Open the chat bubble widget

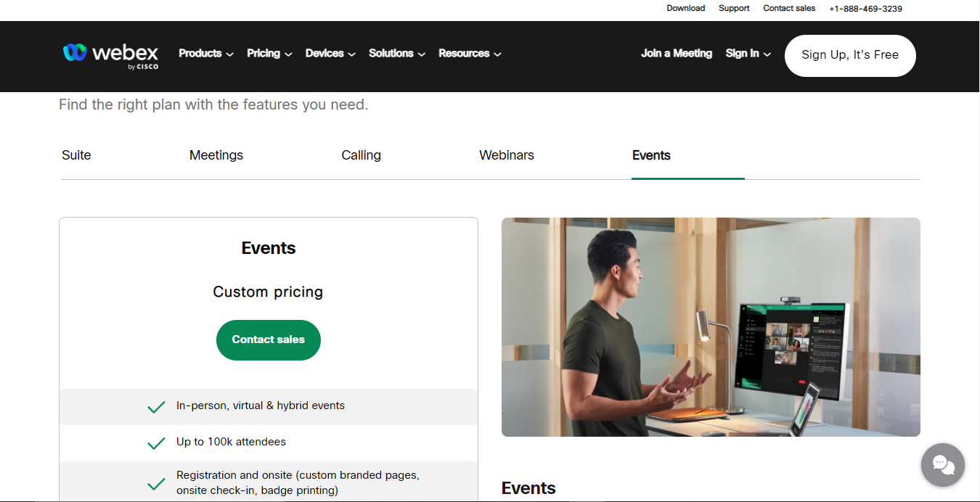pos(942,465)
